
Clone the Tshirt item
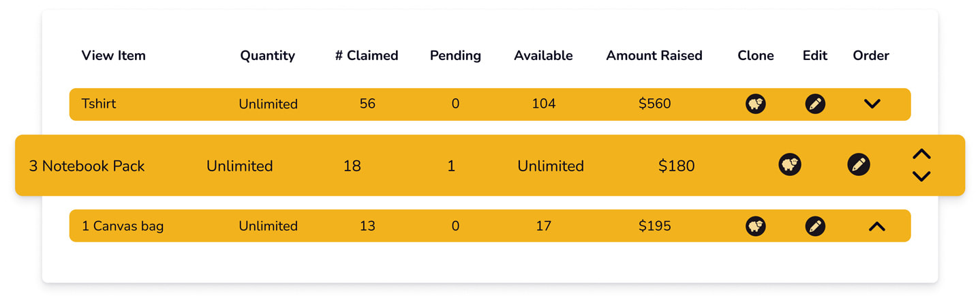tap(755, 104)
